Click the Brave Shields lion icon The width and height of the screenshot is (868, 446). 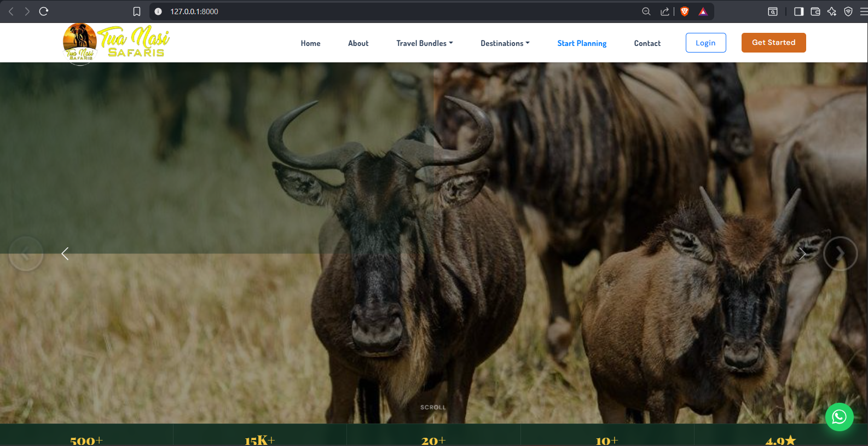click(x=684, y=11)
